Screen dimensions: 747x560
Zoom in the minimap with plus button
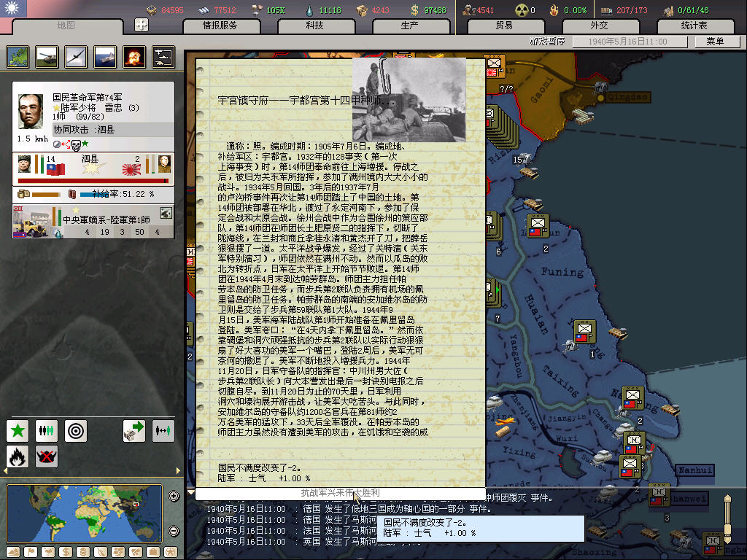[174, 497]
